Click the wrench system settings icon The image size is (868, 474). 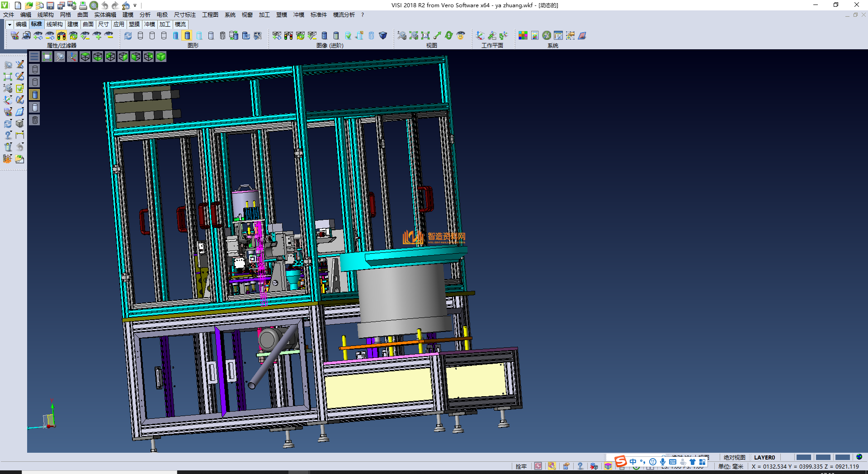[x=547, y=36]
